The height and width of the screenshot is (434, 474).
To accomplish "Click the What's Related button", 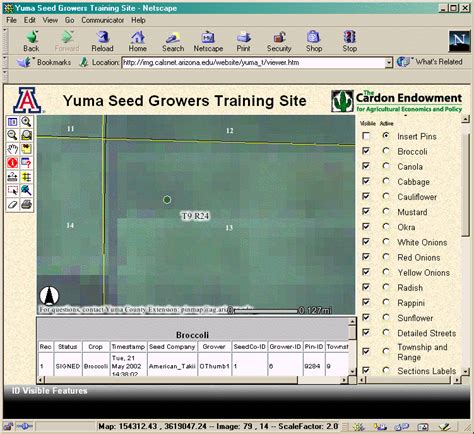I will [430, 62].
